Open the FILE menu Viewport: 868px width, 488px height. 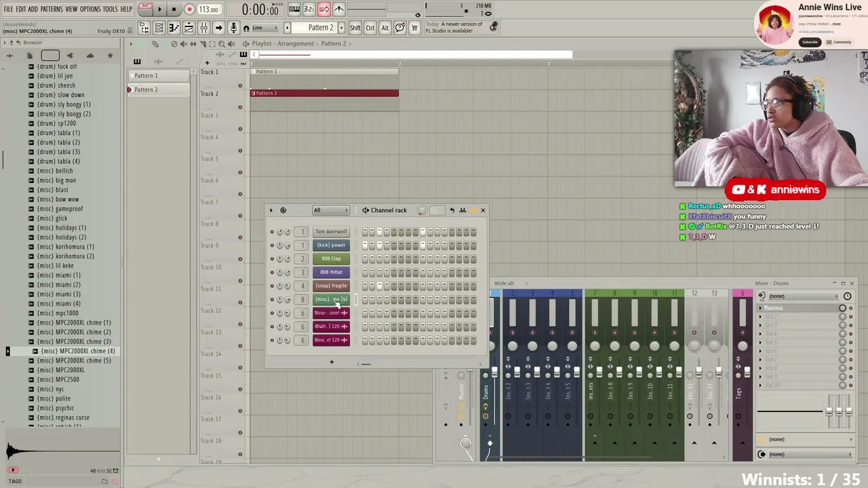click(8, 9)
